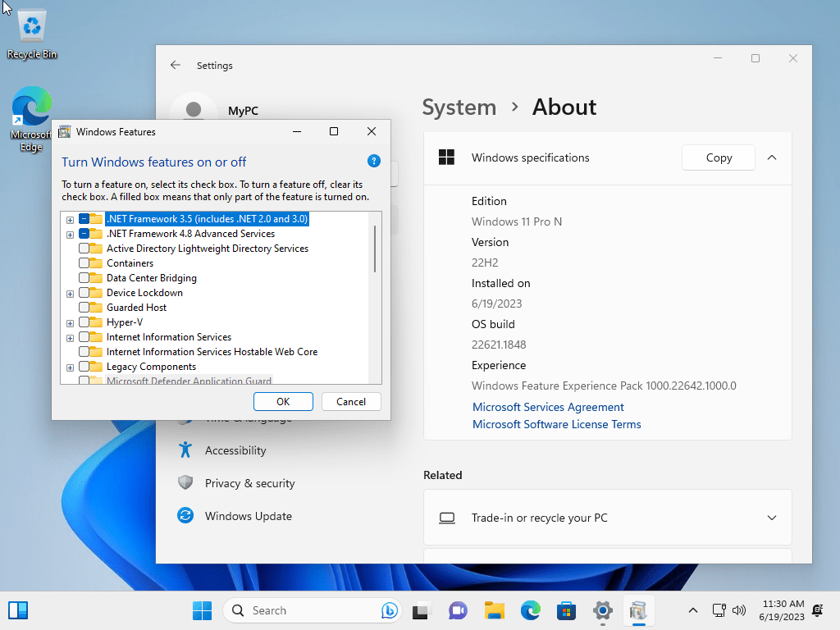The image size is (840, 630).
Task: Expand Legacy Components tree node
Action: coord(70,367)
